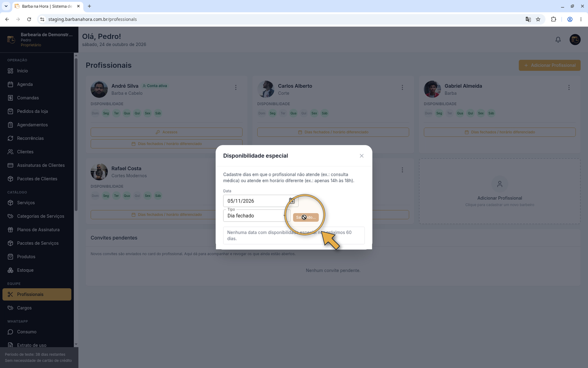
Task: Open Gabriel Almeida's Dias fechados button
Action: (499, 132)
